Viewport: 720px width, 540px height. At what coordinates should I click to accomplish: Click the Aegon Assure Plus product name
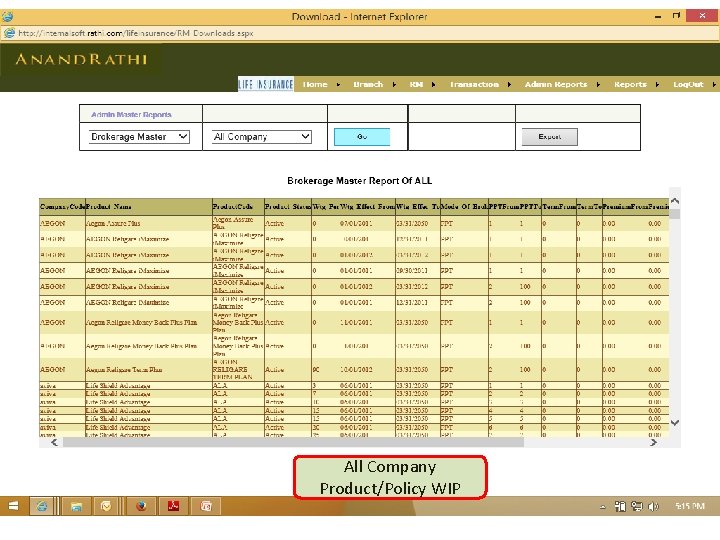coord(113,224)
